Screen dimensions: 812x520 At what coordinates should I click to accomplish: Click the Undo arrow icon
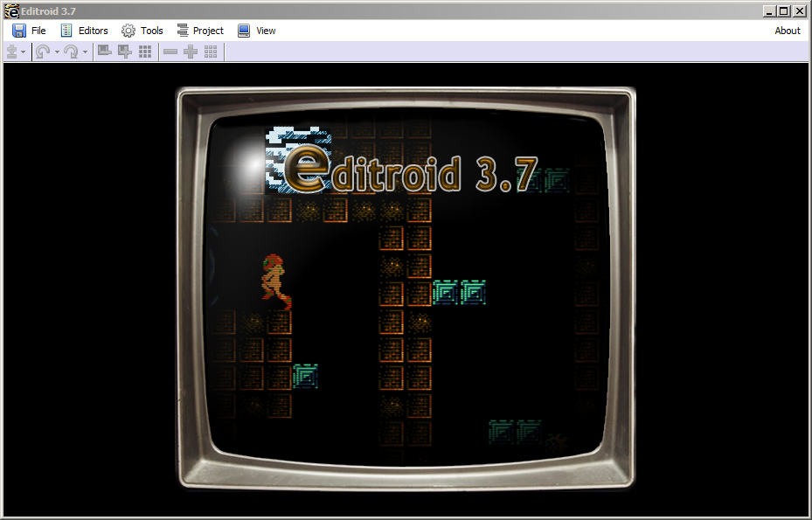coord(43,52)
